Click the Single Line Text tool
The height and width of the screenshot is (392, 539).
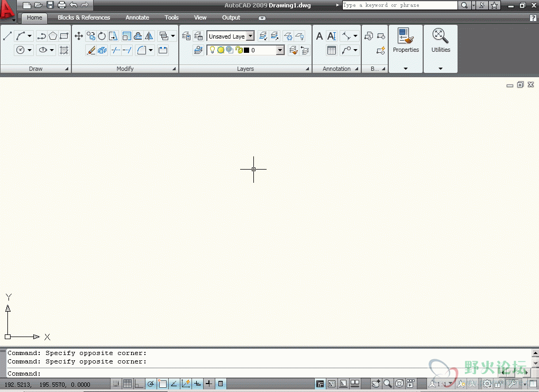pyautogui.click(x=332, y=36)
